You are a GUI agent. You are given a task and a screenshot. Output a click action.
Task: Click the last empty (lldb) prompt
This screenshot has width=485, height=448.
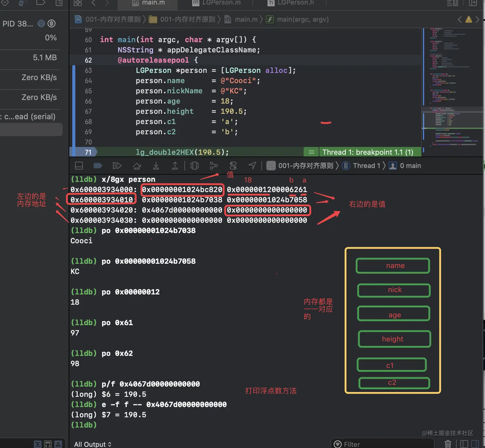coord(84,425)
